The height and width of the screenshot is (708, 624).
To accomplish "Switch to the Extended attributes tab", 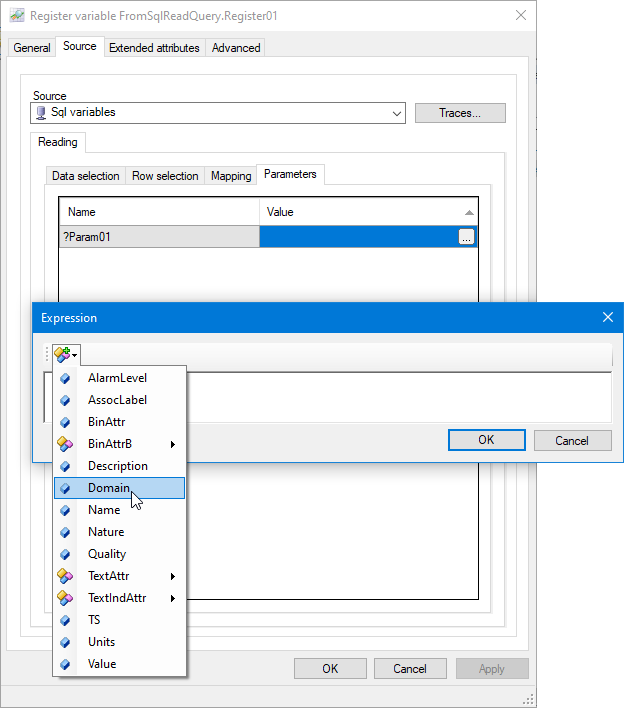I will point(154,48).
